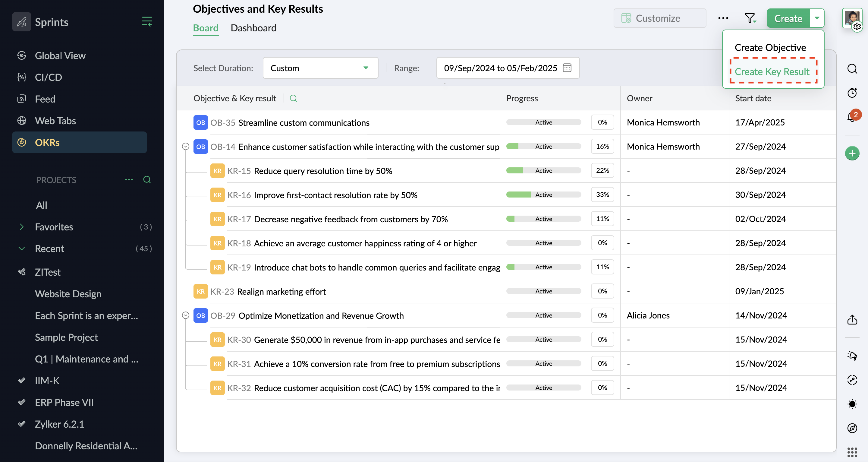This screenshot has width=868, height=462.
Task: Open the Create button dropdown arrow
Action: click(x=817, y=18)
